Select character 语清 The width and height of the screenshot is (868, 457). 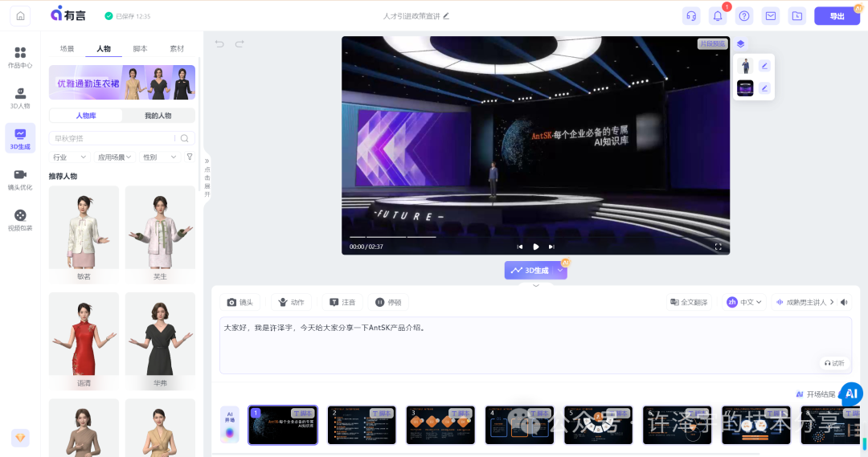[x=84, y=341]
